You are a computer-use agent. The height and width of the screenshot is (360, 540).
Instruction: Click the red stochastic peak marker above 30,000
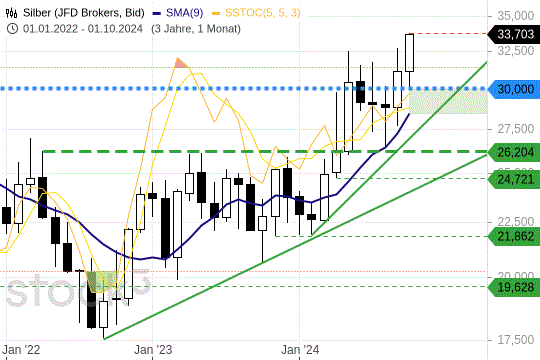[x=180, y=63]
